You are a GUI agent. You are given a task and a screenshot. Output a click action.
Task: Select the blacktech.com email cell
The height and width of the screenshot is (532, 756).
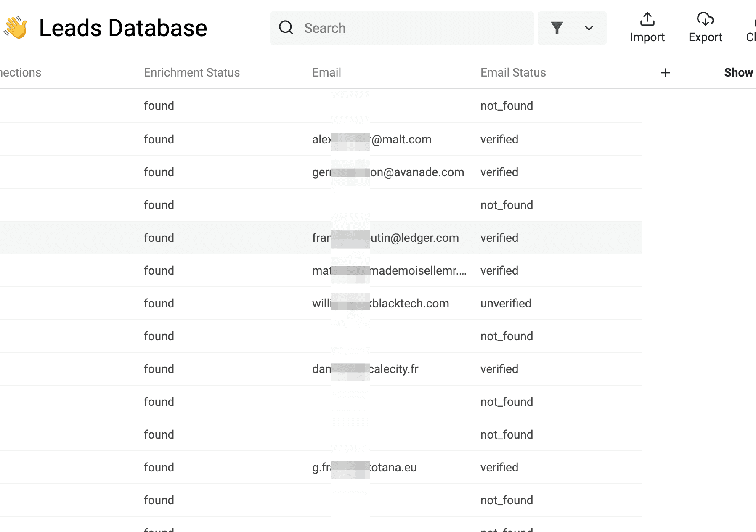(x=380, y=303)
